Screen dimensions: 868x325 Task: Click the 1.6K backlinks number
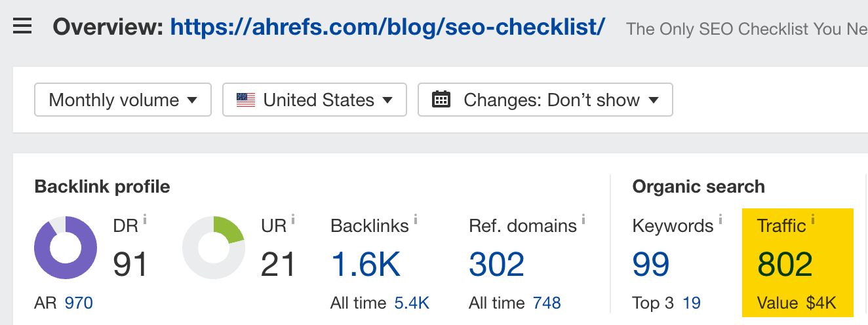click(365, 264)
